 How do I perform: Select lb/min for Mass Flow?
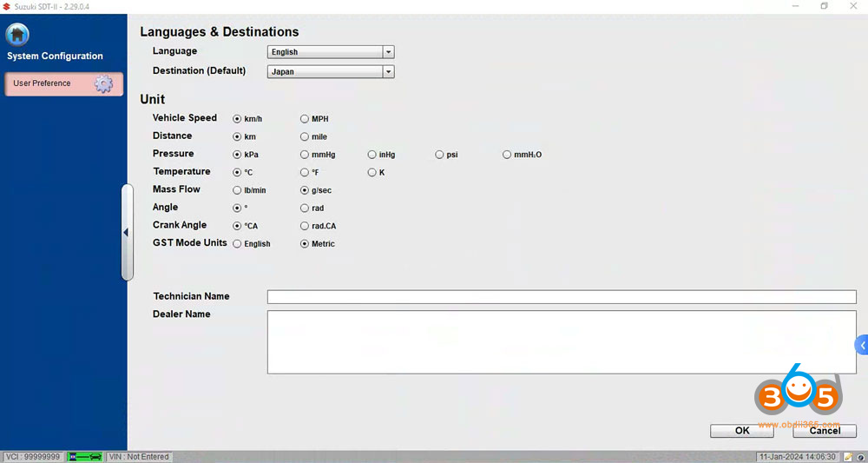[x=237, y=190]
